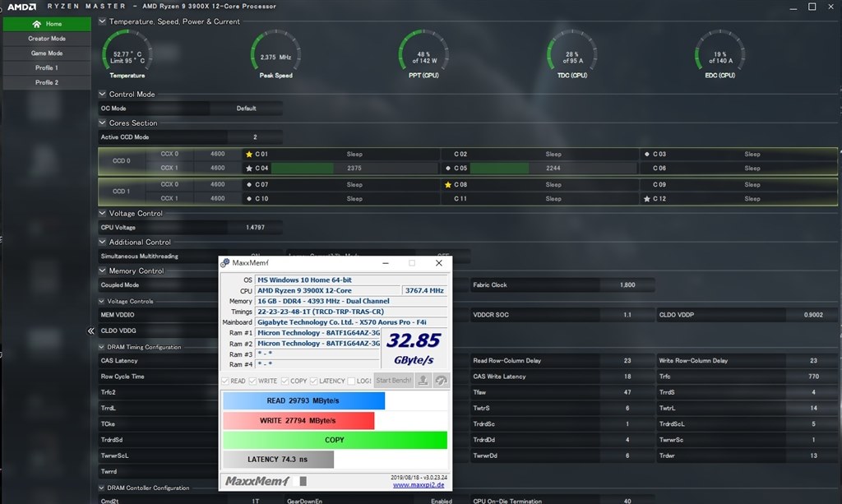Screen dimensions: 842x504
Task: Uncheck the LATENCY checkbox
Action: (x=313, y=381)
